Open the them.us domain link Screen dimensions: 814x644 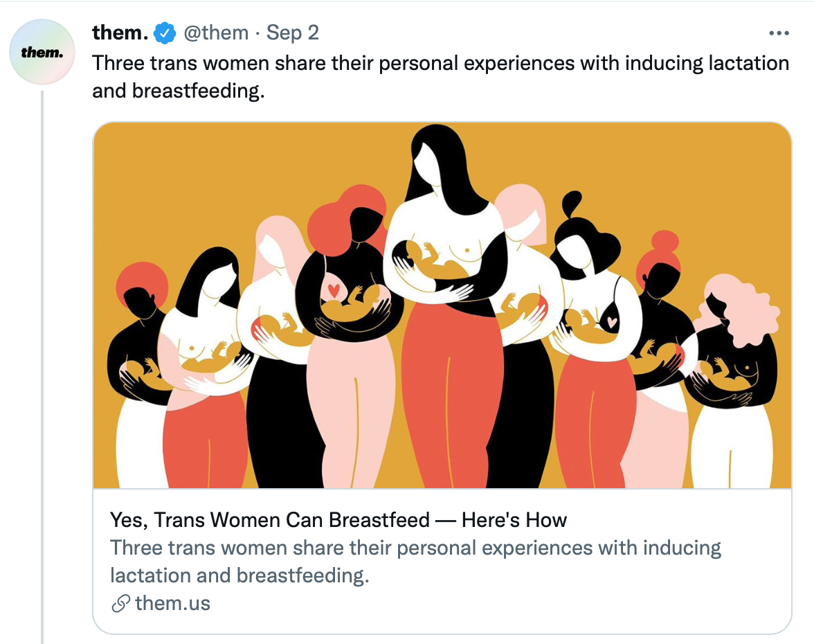pyautogui.click(x=172, y=604)
